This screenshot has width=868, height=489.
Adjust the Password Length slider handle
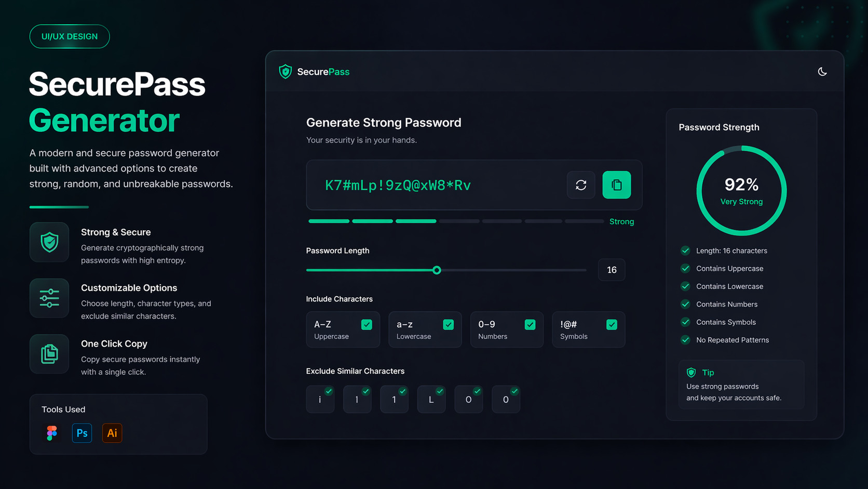point(437,270)
